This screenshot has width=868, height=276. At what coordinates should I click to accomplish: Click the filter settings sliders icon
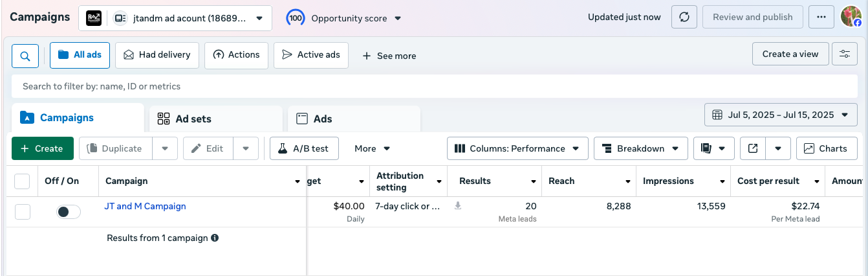(x=845, y=54)
